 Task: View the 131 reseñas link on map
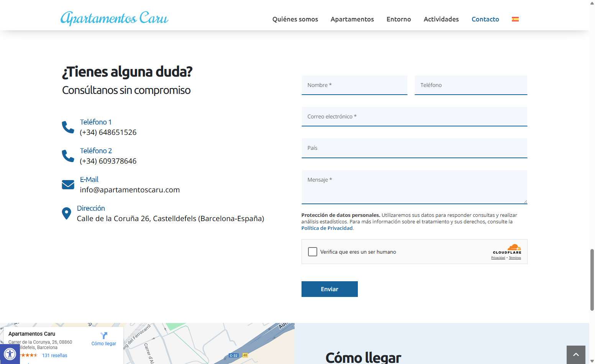tap(54, 356)
